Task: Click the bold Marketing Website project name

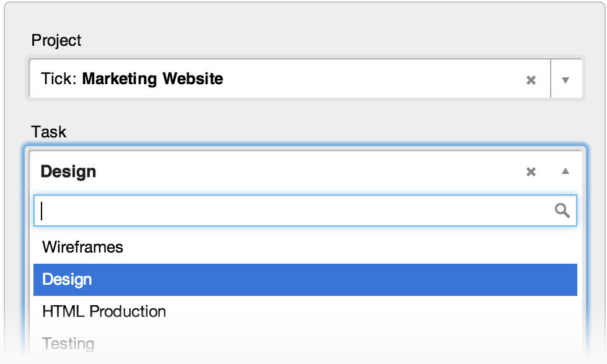Action: (x=152, y=79)
